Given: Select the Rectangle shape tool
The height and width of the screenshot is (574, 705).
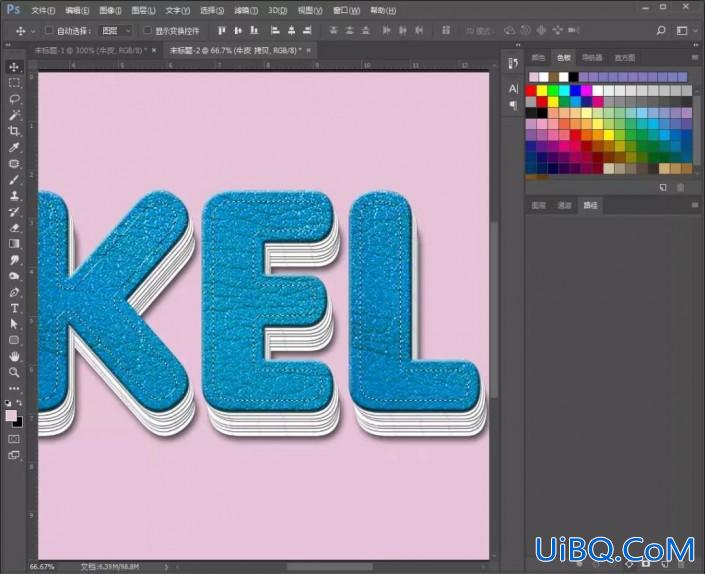Looking at the screenshot, I should pos(14,340).
